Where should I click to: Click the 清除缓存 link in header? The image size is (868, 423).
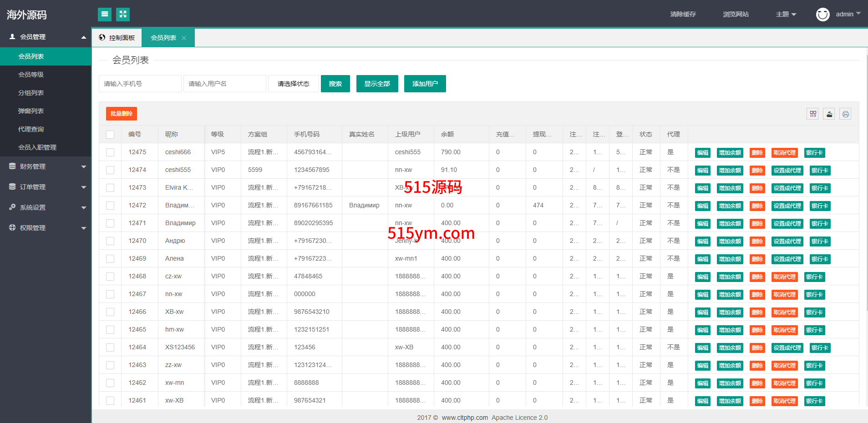[683, 15]
